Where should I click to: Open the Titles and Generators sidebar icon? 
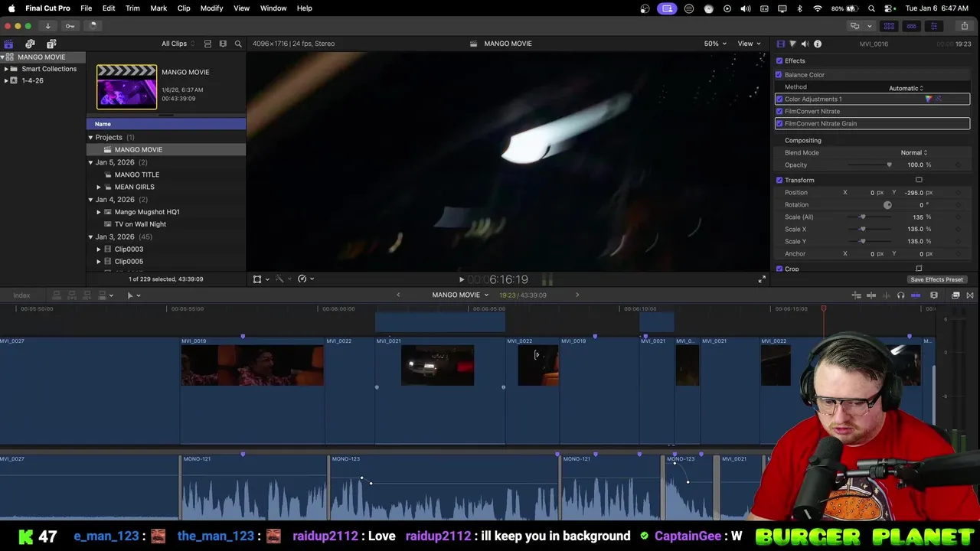(51, 44)
